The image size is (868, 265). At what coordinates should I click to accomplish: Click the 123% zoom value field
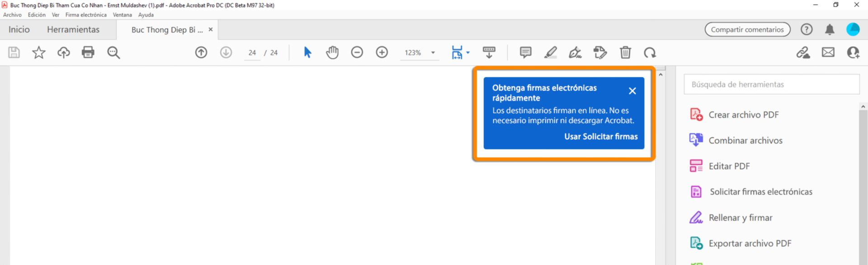[x=413, y=52]
